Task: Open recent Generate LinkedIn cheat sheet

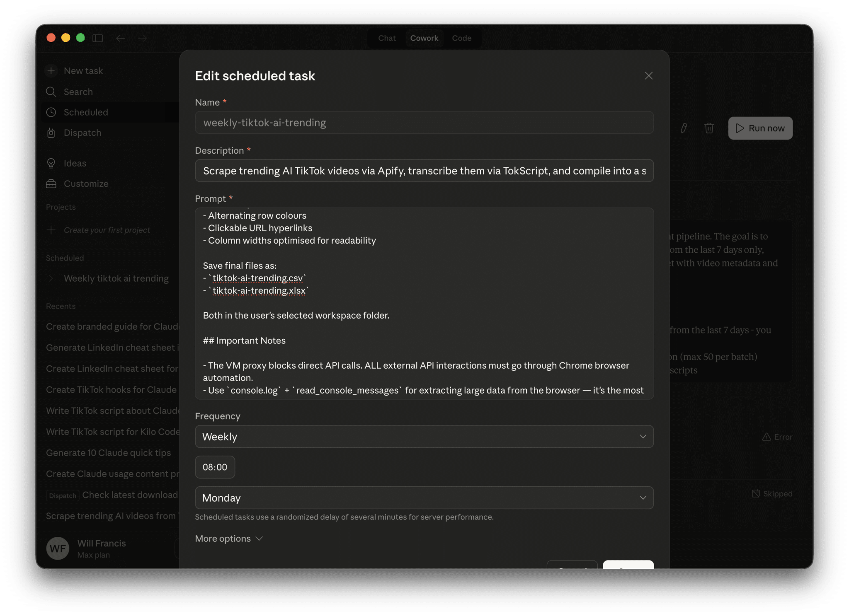Action: [x=112, y=348]
